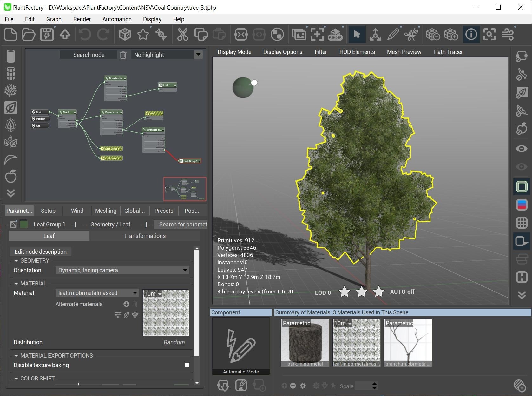Click the Copy icon in toolbar
This screenshot has width=532, height=396.
pos(201,34)
